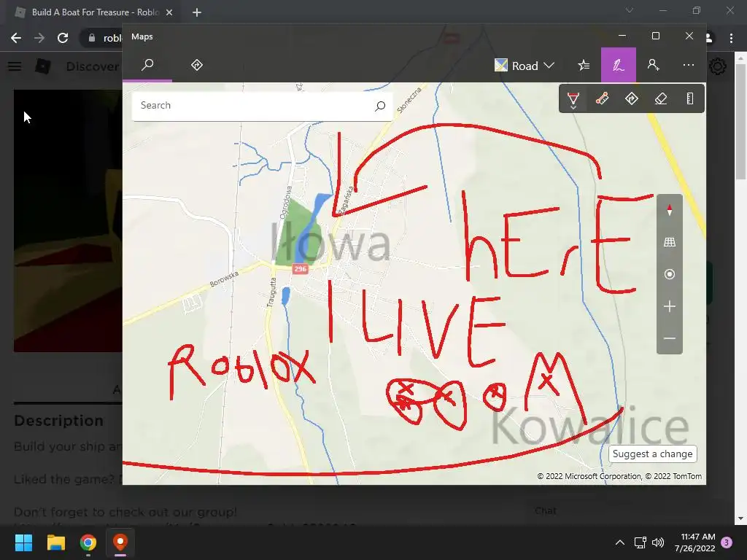Close the Build A Boat For Treasure tab
747x560 pixels.
[169, 12]
